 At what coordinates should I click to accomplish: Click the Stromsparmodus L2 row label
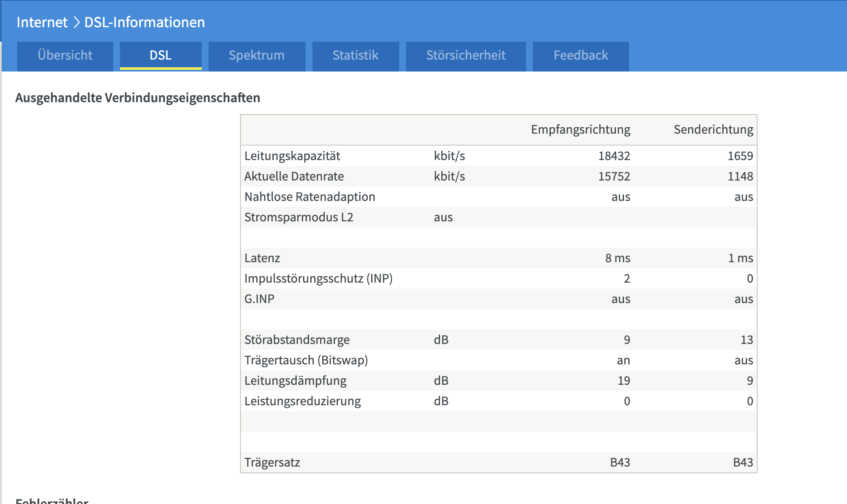[x=298, y=217]
